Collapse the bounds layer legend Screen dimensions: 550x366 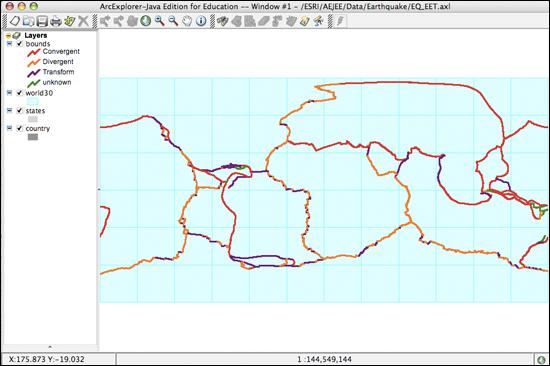(9, 44)
